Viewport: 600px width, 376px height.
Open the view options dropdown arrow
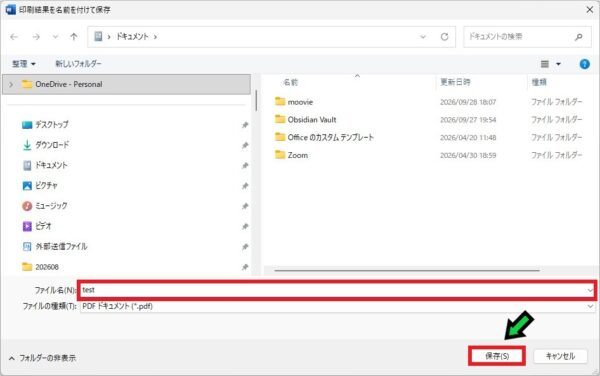[558, 64]
